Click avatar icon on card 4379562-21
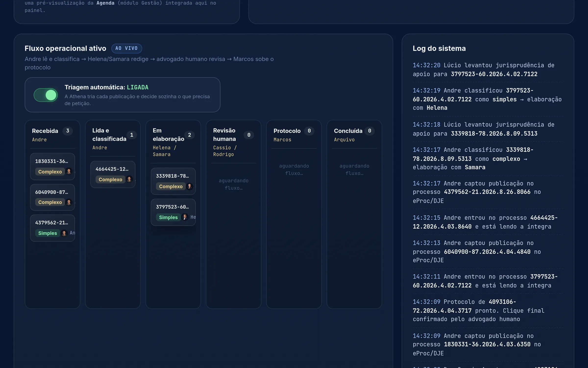 coord(64,233)
